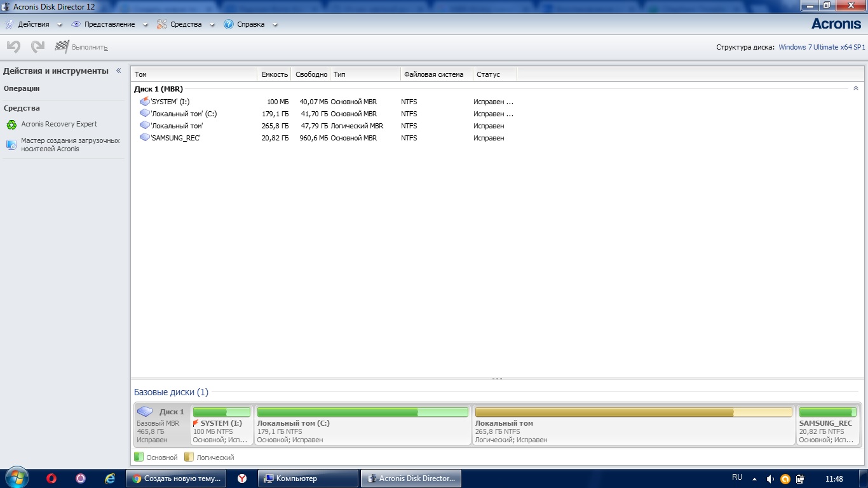Commit pending operations with the Выполнить flag button
868x488 pixels.
[81, 47]
